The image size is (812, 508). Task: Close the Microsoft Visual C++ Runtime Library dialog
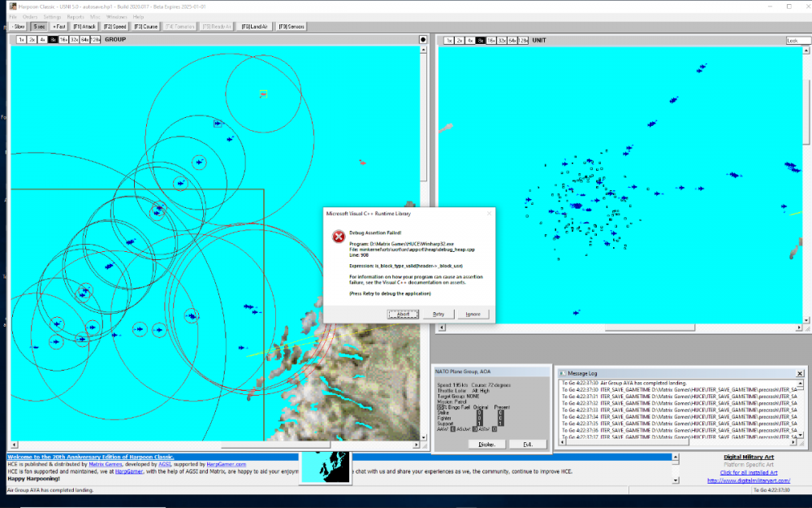click(489, 214)
